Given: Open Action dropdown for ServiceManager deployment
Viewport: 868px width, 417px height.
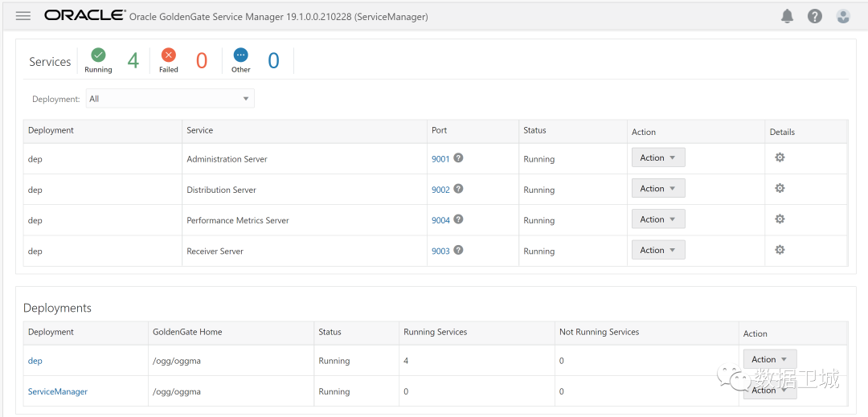Looking at the screenshot, I should point(769,390).
